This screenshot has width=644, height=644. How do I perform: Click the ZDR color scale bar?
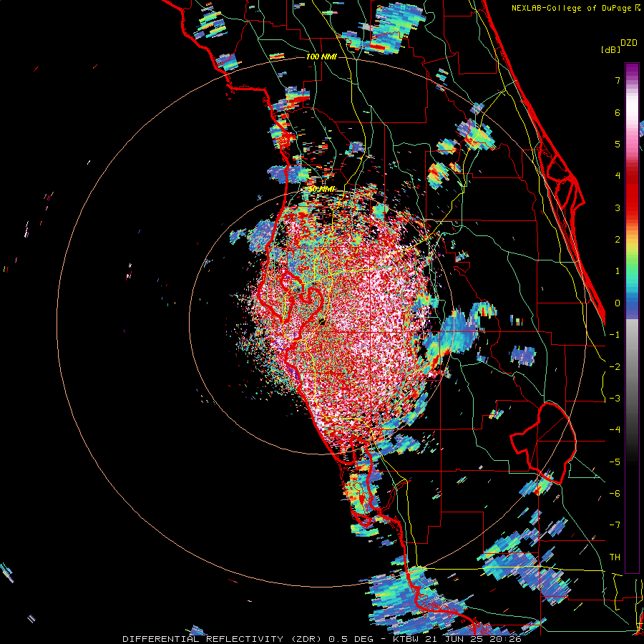(632, 318)
